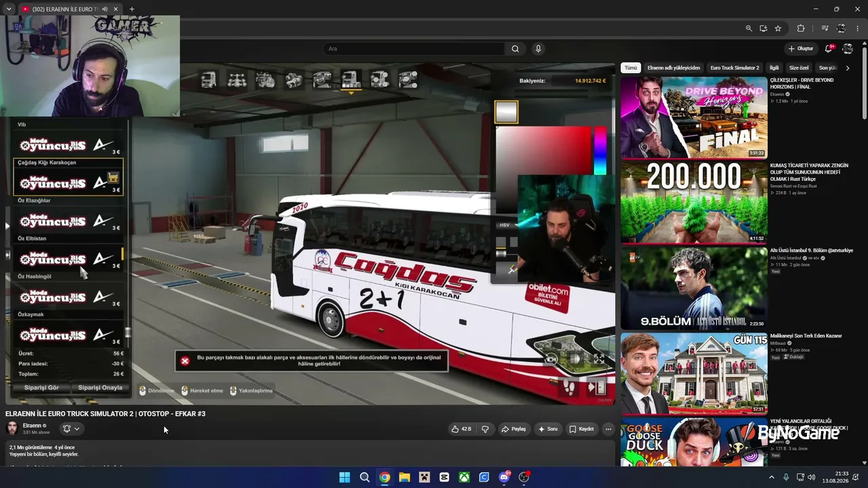
Task: Open the Chrome media controls icon
Action: pos(825,28)
